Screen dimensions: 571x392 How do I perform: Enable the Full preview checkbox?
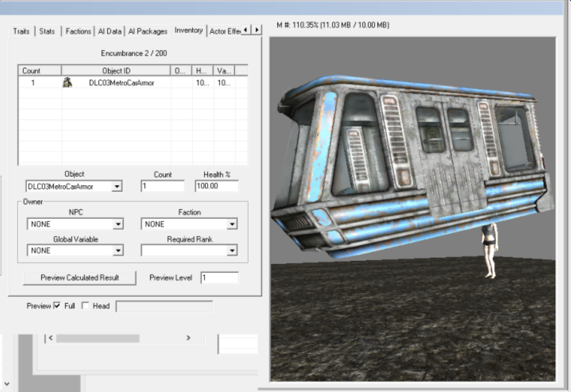[57, 306]
